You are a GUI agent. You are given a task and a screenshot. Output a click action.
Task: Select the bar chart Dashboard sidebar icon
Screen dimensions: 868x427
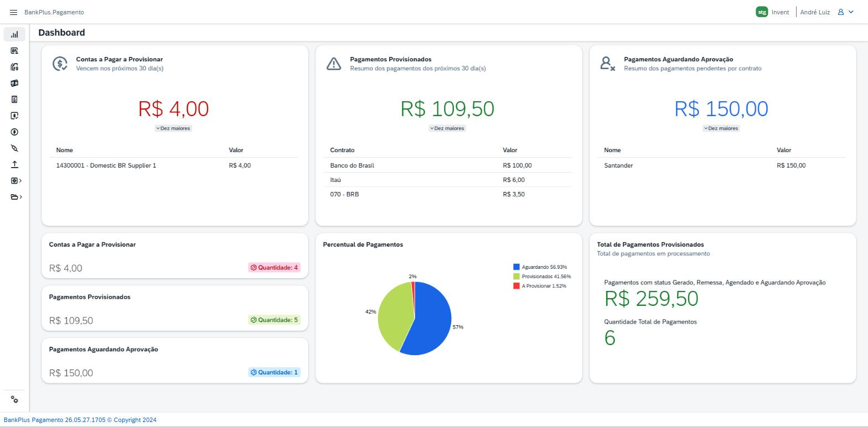(14, 34)
